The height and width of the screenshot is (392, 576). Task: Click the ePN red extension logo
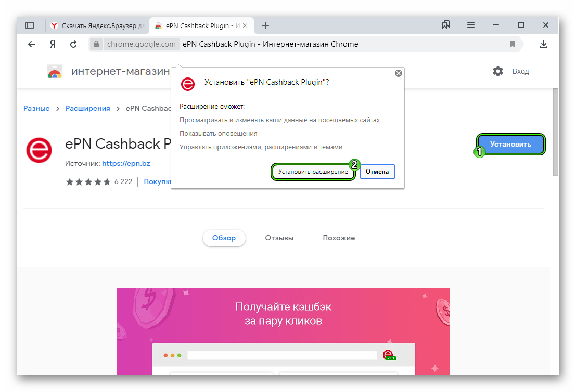pos(39,150)
